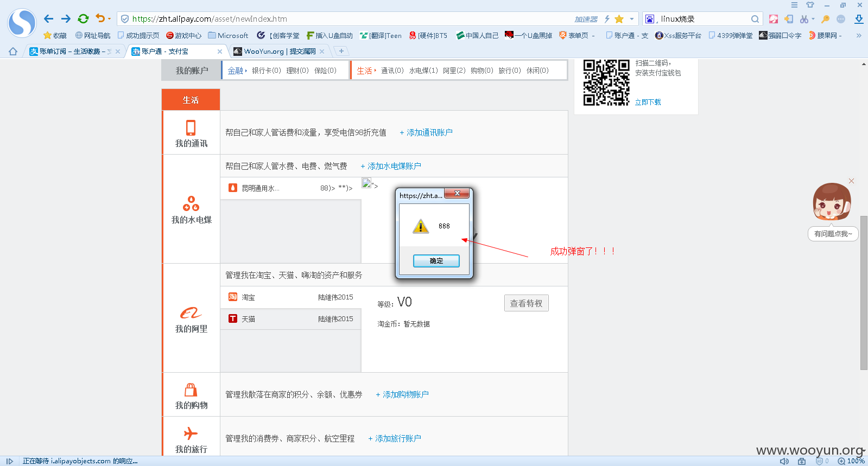Viewport: 868px width, 466px height.
Task: Close the 账户通 - 支付宝 tab
Action: [x=220, y=52]
